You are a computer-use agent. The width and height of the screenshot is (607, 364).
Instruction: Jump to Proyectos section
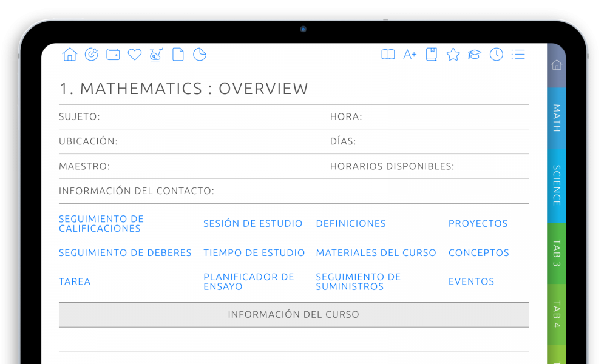(478, 224)
